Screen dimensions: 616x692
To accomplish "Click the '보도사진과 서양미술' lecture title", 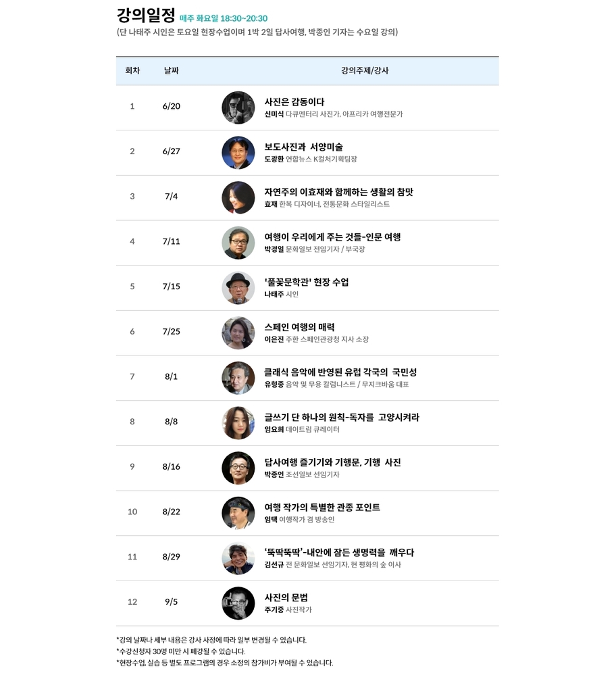I will click(x=303, y=147).
